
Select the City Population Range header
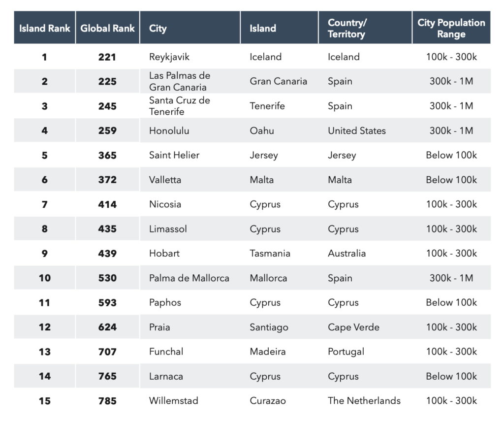click(x=451, y=28)
